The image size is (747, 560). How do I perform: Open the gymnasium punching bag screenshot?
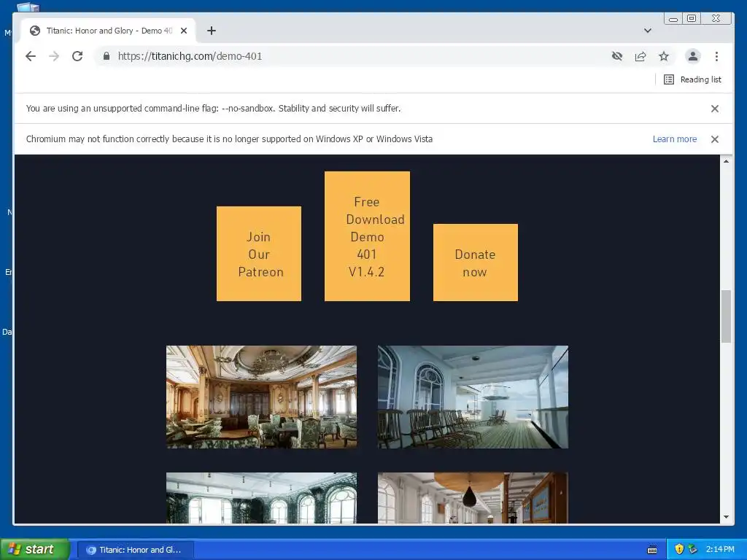click(x=473, y=497)
